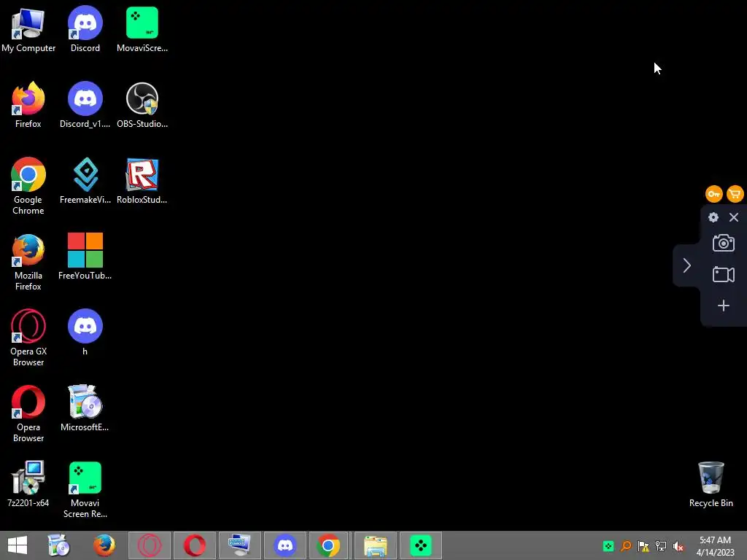
Task: Select the Firefox desktop shortcut
Action: 28,105
